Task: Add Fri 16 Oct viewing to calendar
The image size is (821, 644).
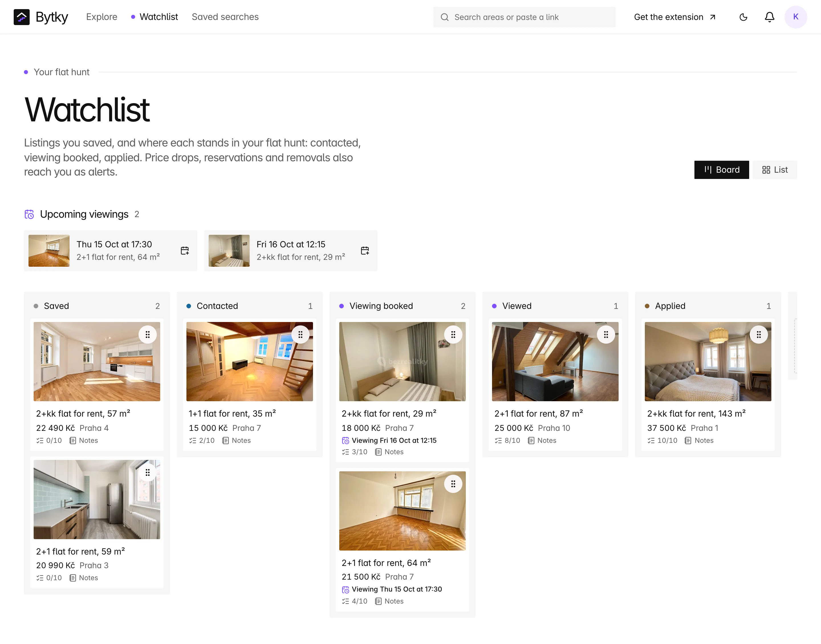Action: [x=365, y=251]
